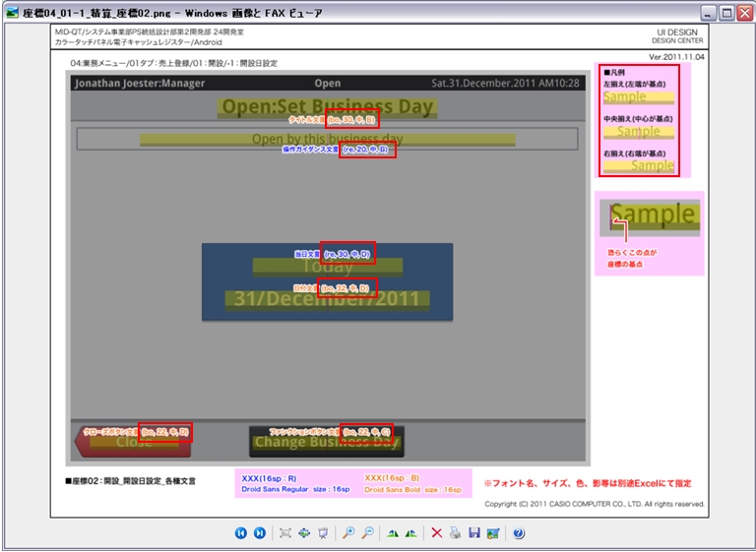Rotate the image clockwise
Image resolution: width=756 pixels, height=552 pixels.
tap(394, 533)
